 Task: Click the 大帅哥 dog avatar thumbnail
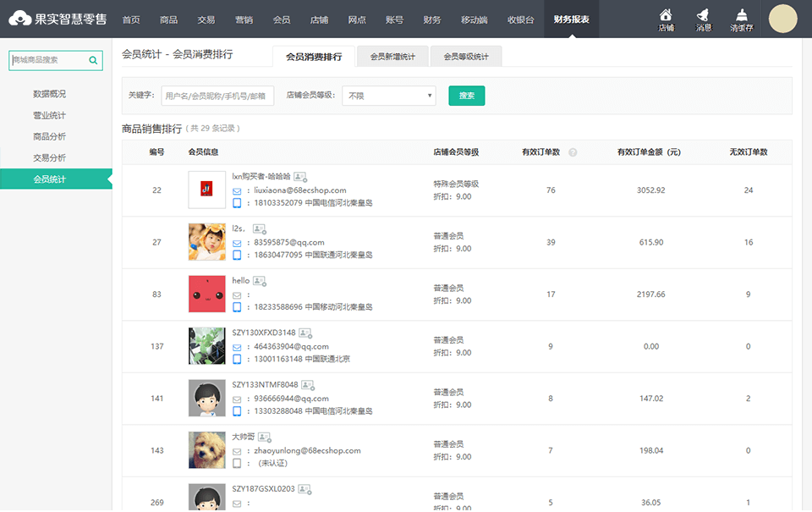[206, 450]
